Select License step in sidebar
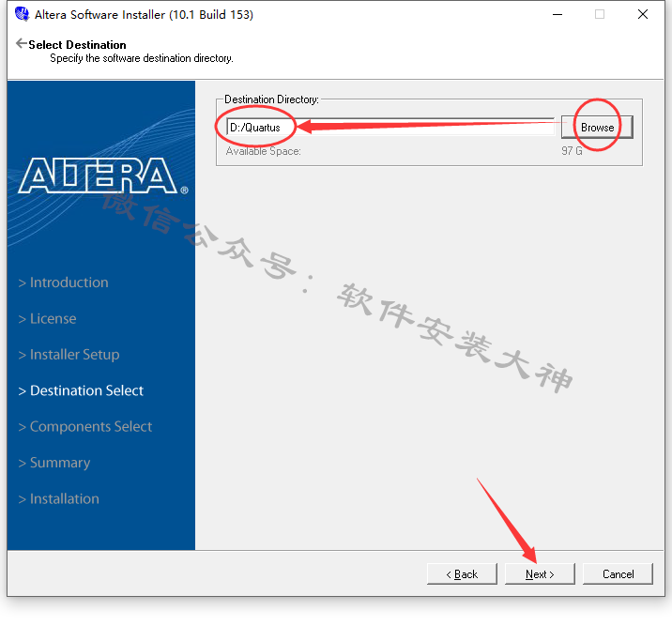672x626 pixels. [53, 318]
